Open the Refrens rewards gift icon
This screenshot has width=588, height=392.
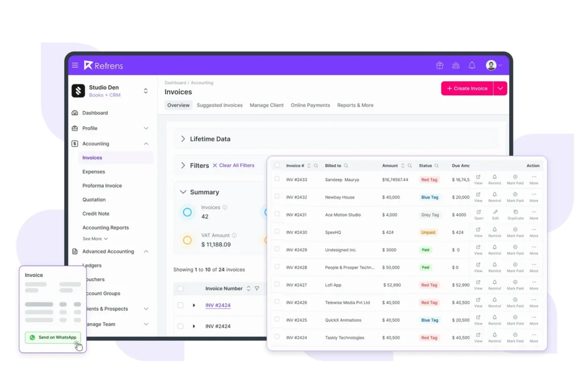click(x=440, y=65)
